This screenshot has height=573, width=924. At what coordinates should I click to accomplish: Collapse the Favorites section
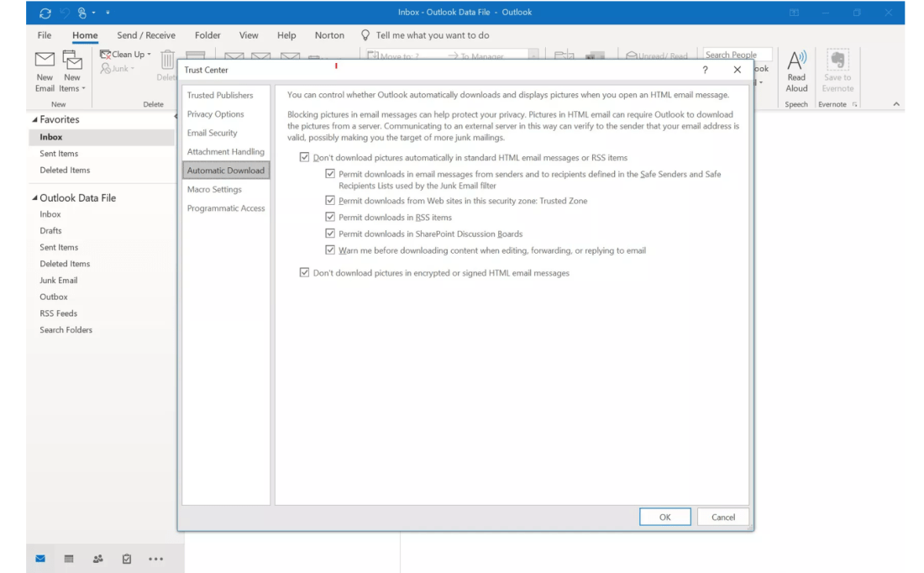click(x=34, y=119)
